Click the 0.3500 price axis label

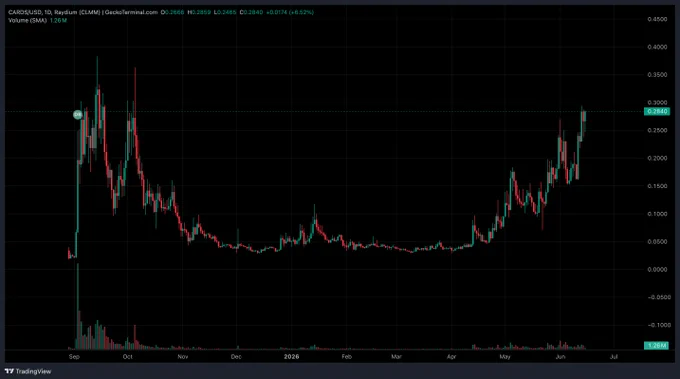[x=657, y=75]
